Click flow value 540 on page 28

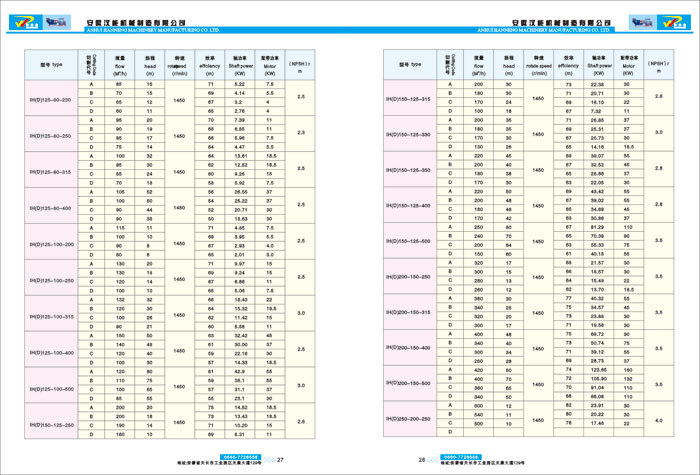479,415
